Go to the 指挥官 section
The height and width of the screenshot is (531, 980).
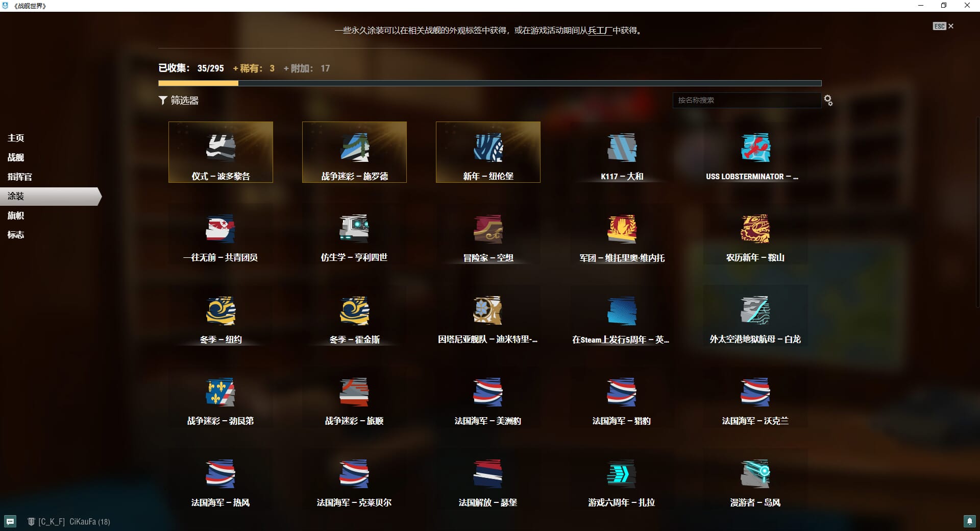tap(20, 177)
